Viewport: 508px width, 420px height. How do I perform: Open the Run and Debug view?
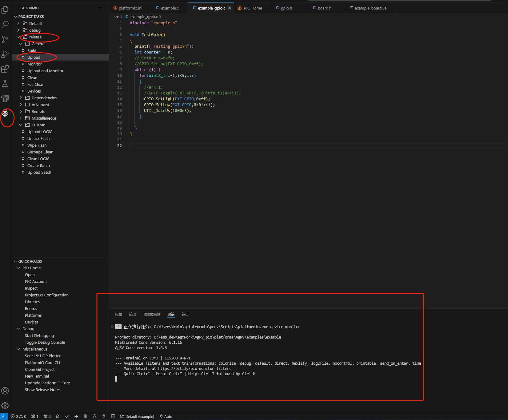(x=5, y=54)
